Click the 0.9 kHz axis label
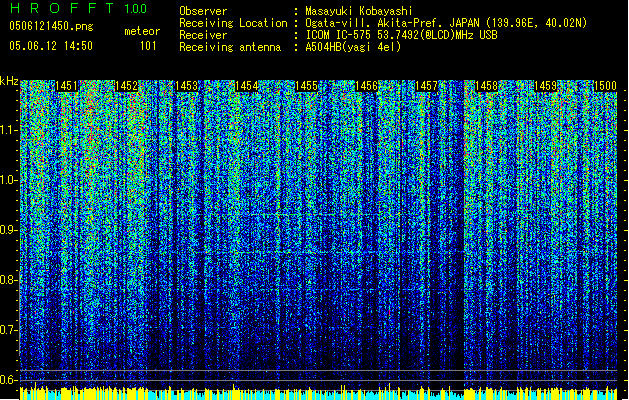 click(x=8, y=230)
